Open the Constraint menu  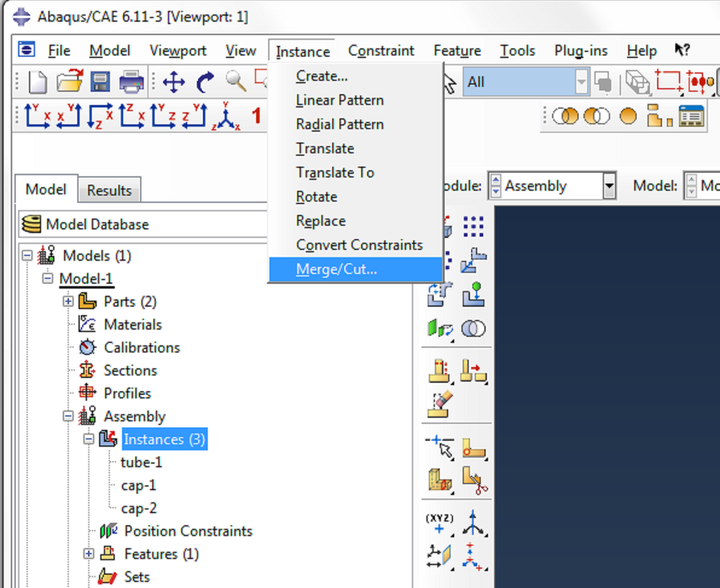click(x=381, y=50)
